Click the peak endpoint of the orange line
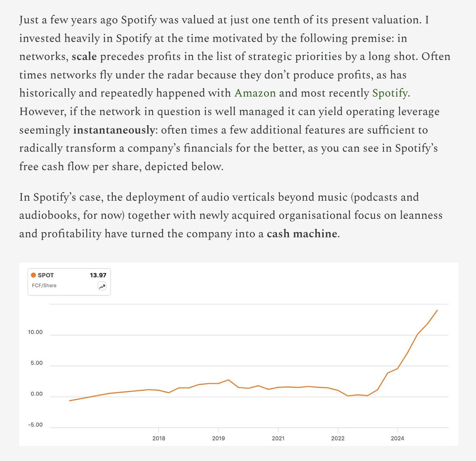Image resolution: width=476 pixels, height=461 pixels. point(437,311)
